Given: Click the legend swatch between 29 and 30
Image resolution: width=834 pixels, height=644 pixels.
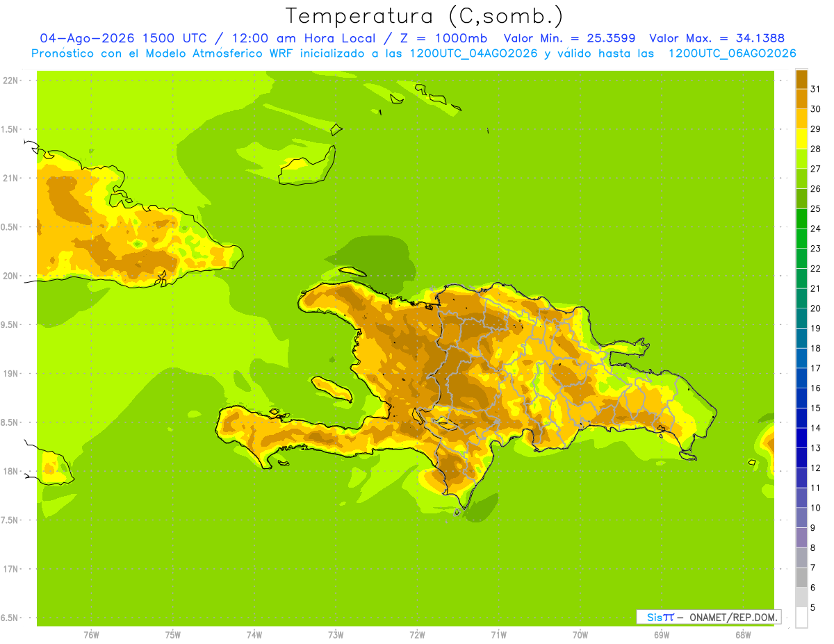Looking at the screenshot, I should (801, 119).
